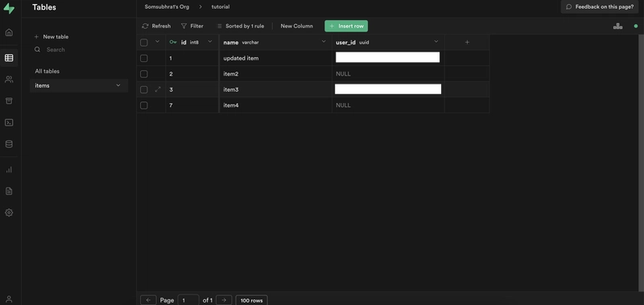This screenshot has width=644, height=305.
Task: Select the checkbox for row item3
Action: tap(144, 89)
